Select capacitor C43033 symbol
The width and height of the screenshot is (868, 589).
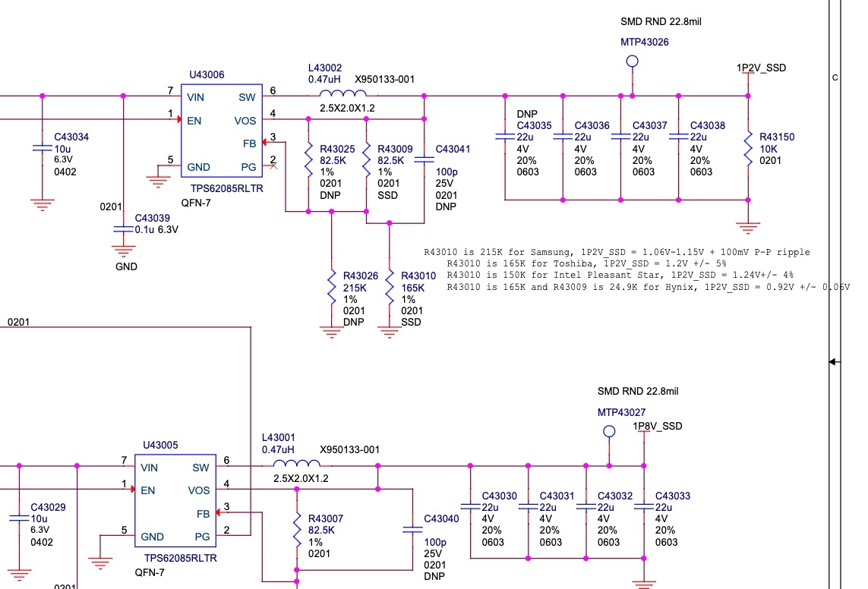(x=644, y=506)
